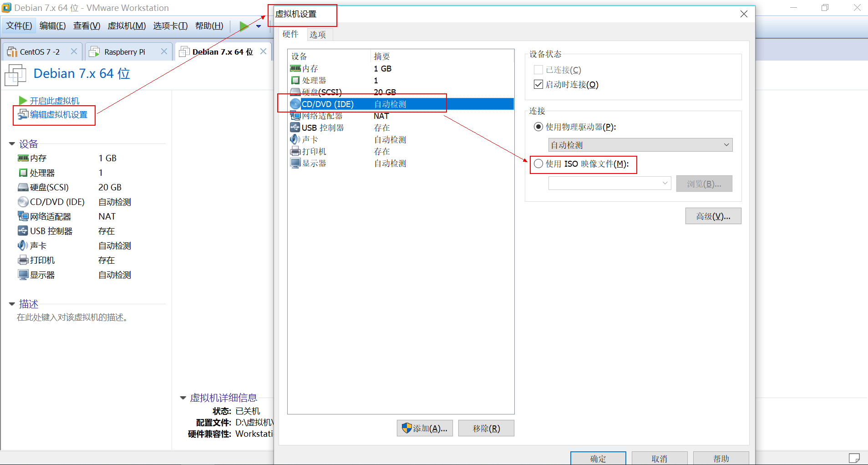Image resolution: width=868 pixels, height=465 pixels.
Task: Select 打印机 icon in settings dialog list
Action: (x=295, y=151)
